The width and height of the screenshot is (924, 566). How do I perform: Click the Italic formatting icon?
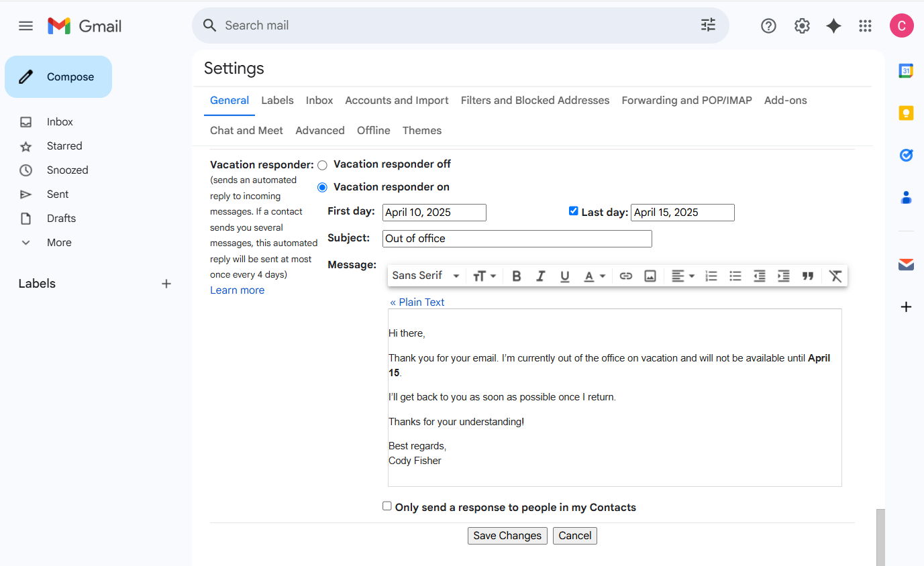click(x=540, y=276)
